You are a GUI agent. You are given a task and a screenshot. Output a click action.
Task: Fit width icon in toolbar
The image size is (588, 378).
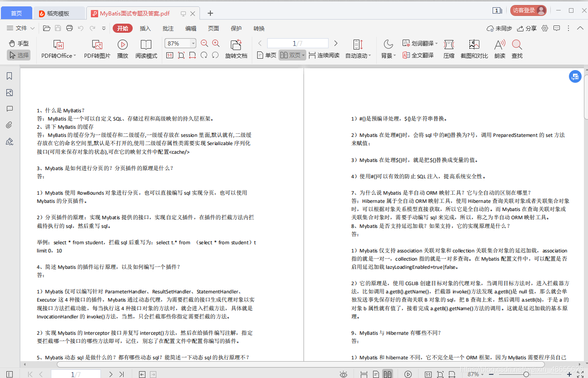[x=192, y=55]
